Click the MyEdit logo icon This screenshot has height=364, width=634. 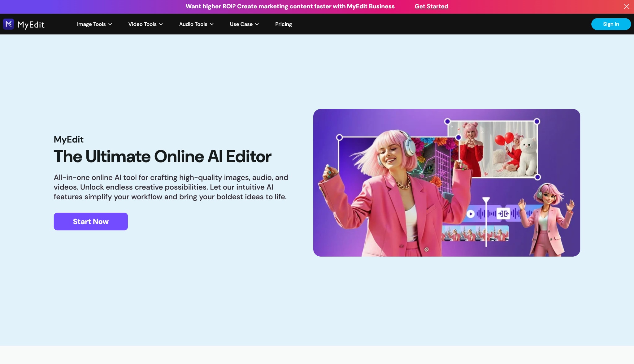click(x=8, y=24)
